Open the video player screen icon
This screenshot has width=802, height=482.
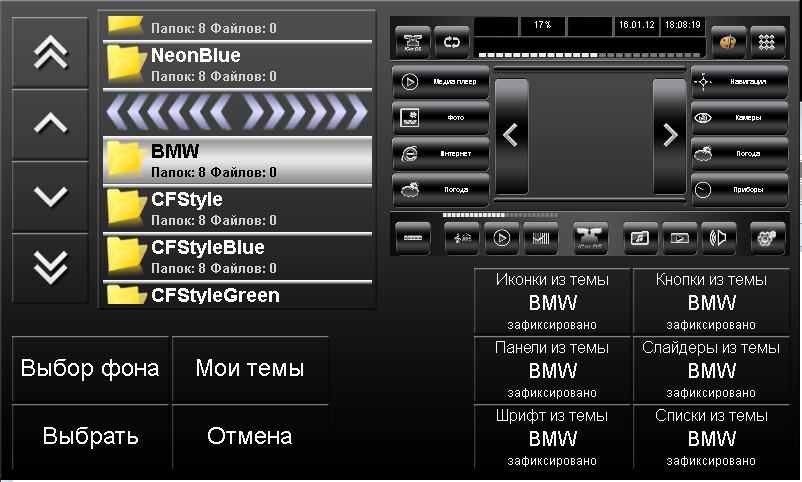(x=679, y=238)
